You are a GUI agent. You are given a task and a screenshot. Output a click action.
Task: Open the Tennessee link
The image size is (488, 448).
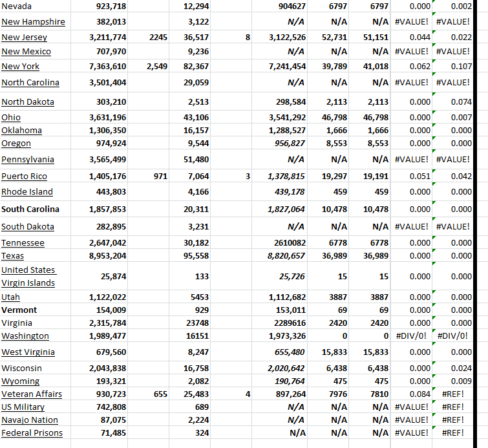click(x=23, y=243)
